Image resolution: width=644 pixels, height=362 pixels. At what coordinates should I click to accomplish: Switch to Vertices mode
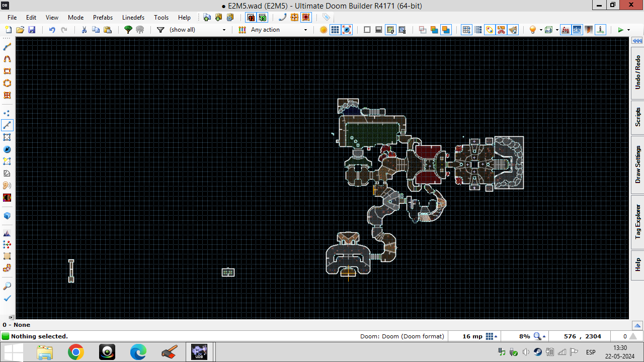(x=7, y=113)
